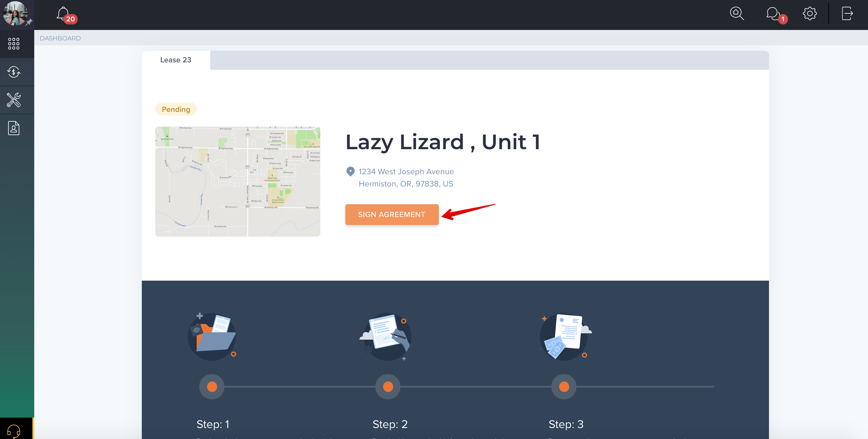Open the applicant document icon in sidebar
This screenshot has height=439, width=868.
(x=14, y=128)
